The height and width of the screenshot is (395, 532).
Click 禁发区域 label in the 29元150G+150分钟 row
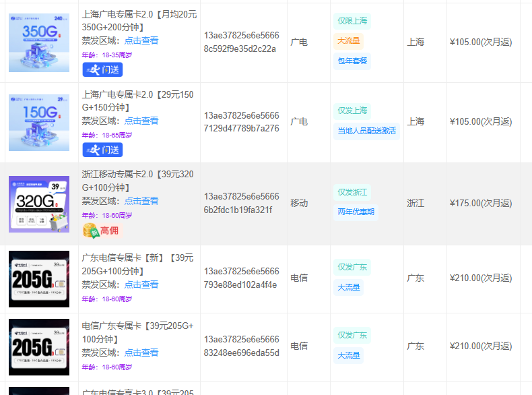(101, 121)
